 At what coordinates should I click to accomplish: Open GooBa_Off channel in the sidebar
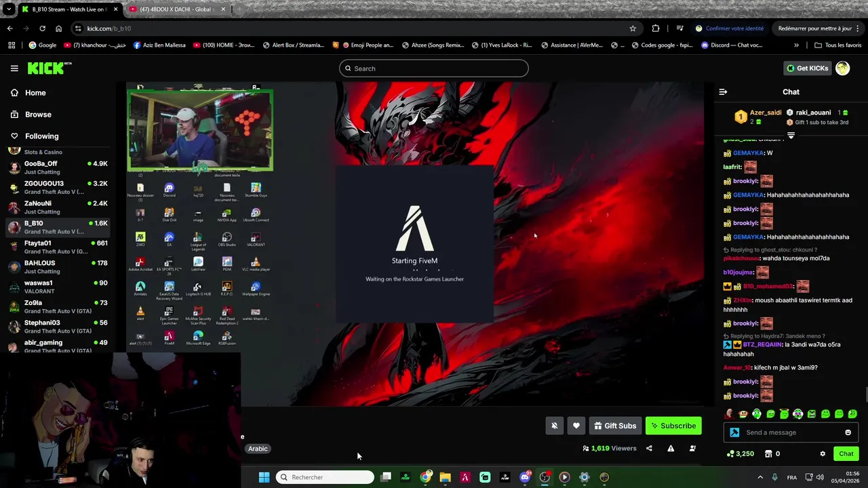click(58, 167)
